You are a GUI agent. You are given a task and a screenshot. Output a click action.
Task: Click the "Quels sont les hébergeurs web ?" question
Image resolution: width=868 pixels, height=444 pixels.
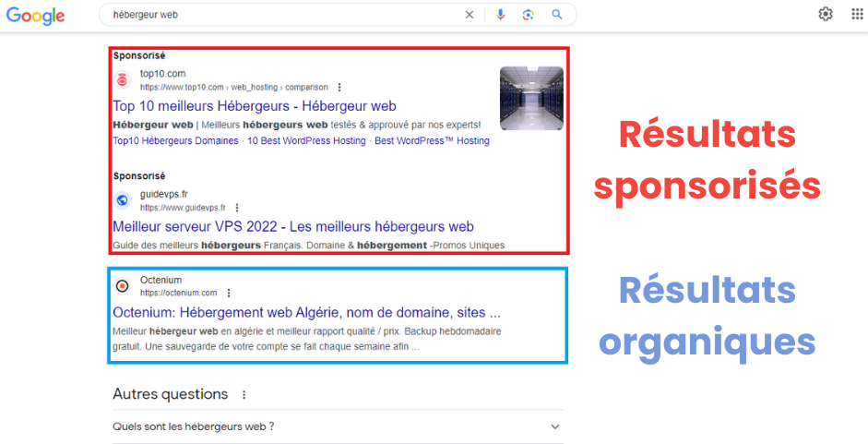click(x=193, y=426)
